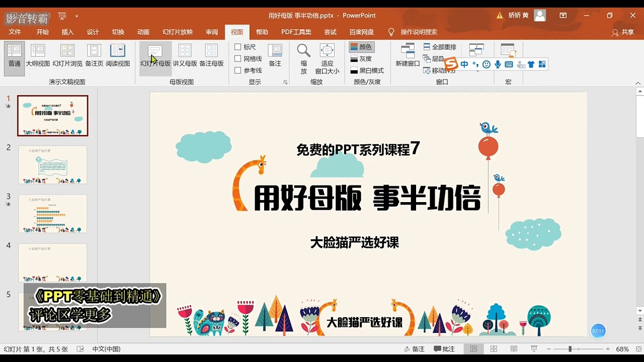This screenshot has width=644, height=362.
Task: Open the 幻灯片放映 (Slide Show) tab
Action: pyautogui.click(x=178, y=32)
